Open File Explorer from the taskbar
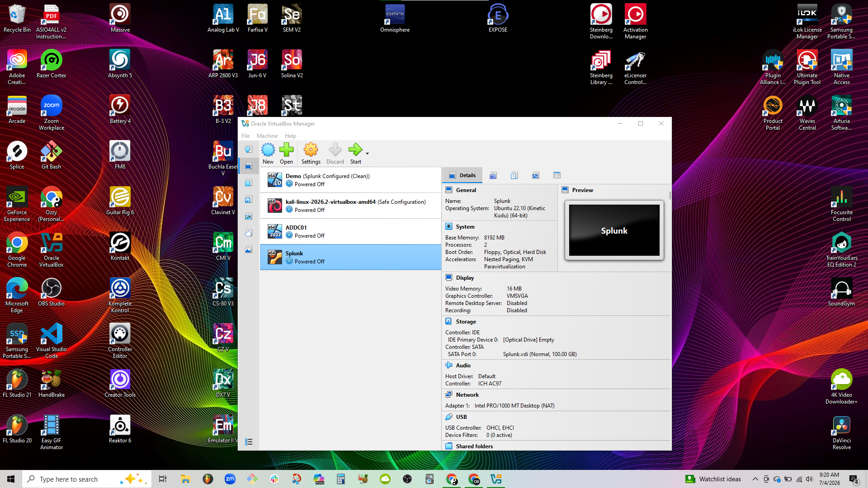The height and width of the screenshot is (488, 868). pos(185,479)
